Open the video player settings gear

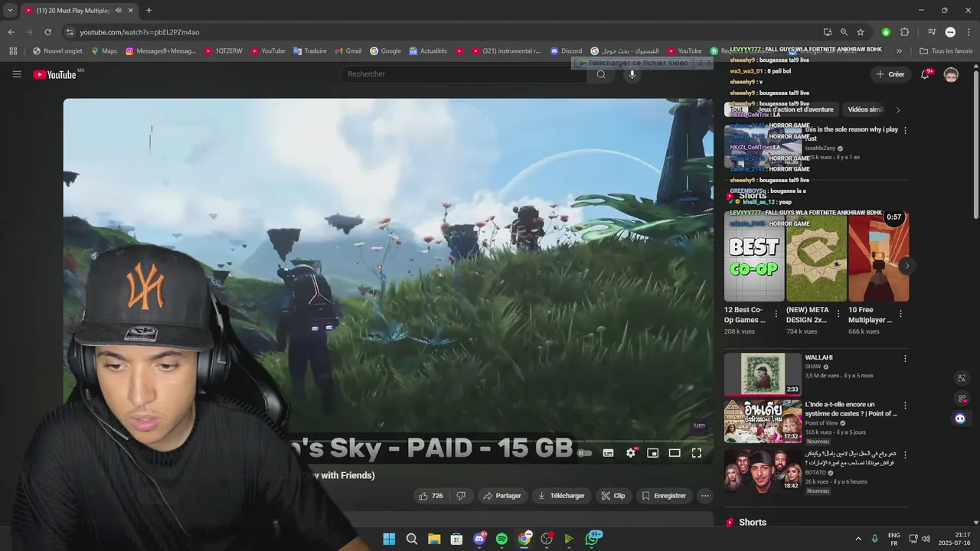click(x=631, y=453)
